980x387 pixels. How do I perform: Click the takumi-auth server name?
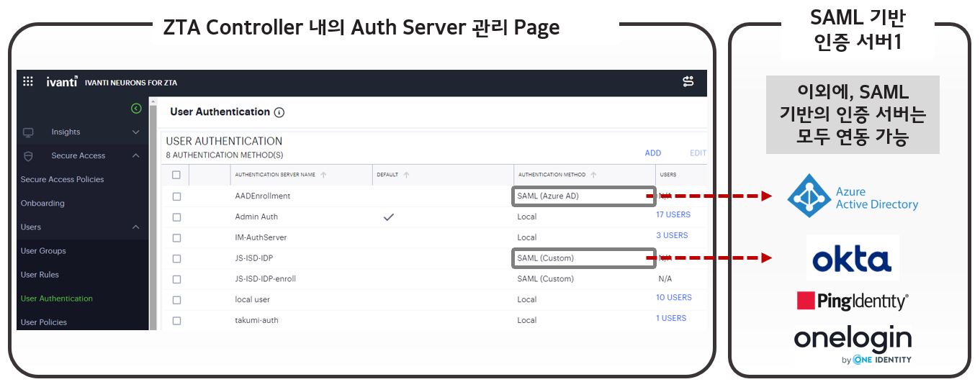258,321
